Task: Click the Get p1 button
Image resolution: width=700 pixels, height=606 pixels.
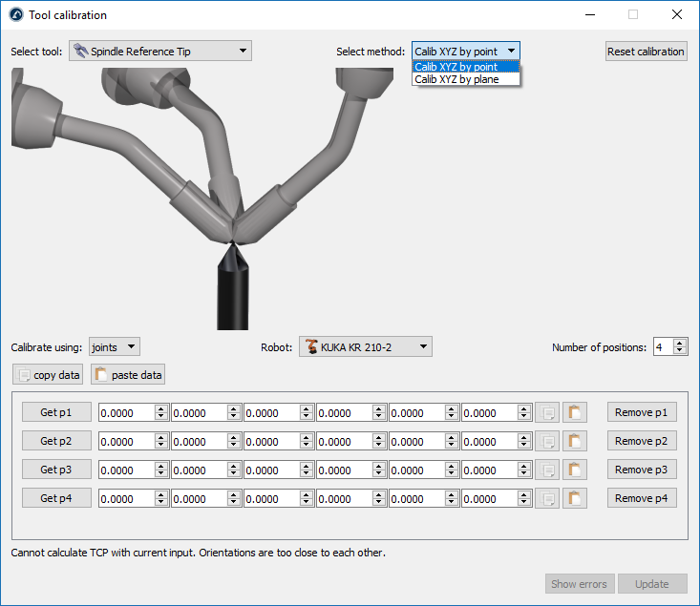Action: pyautogui.click(x=57, y=413)
